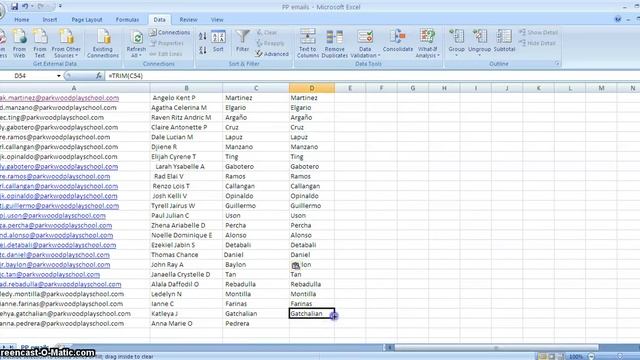Open the re.ramos underlined email link
The image size is (640, 360).
55,176
